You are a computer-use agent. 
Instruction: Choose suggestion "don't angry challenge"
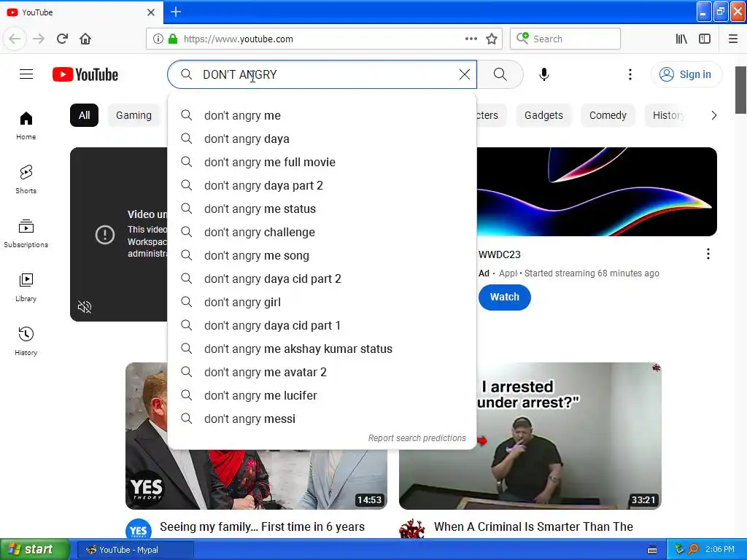click(x=322, y=232)
